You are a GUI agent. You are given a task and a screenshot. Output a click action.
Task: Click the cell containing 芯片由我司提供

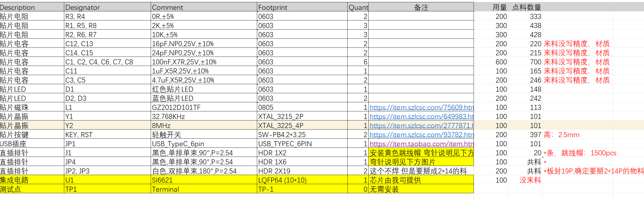coord(421,180)
